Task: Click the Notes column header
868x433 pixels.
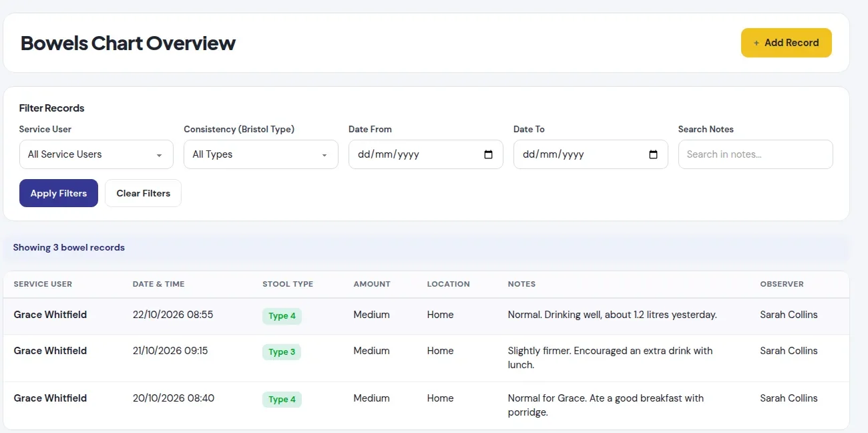Action: click(521, 284)
